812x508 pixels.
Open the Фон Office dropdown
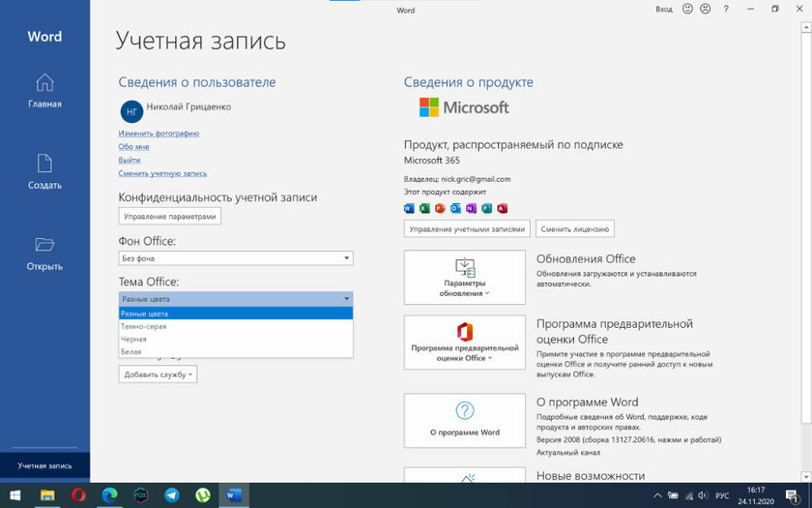(x=236, y=258)
